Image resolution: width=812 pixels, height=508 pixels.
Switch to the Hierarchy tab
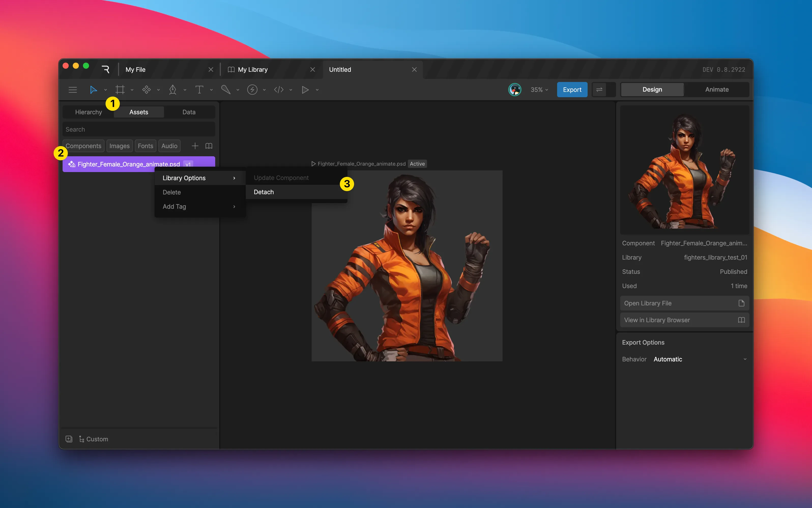88,112
